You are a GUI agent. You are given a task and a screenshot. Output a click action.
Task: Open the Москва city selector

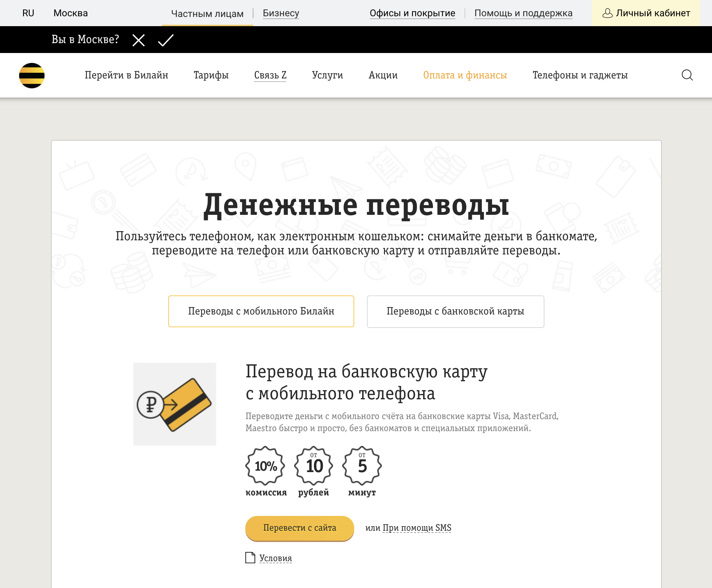pos(70,13)
